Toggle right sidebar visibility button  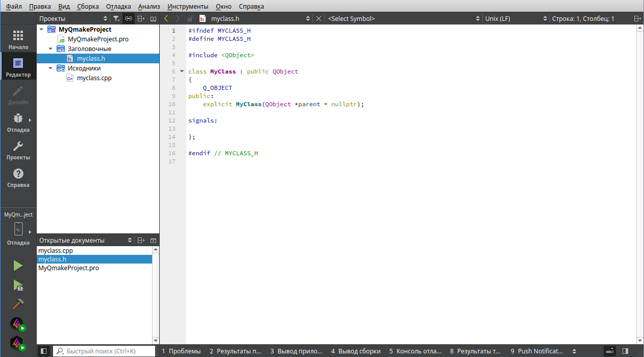625,351
